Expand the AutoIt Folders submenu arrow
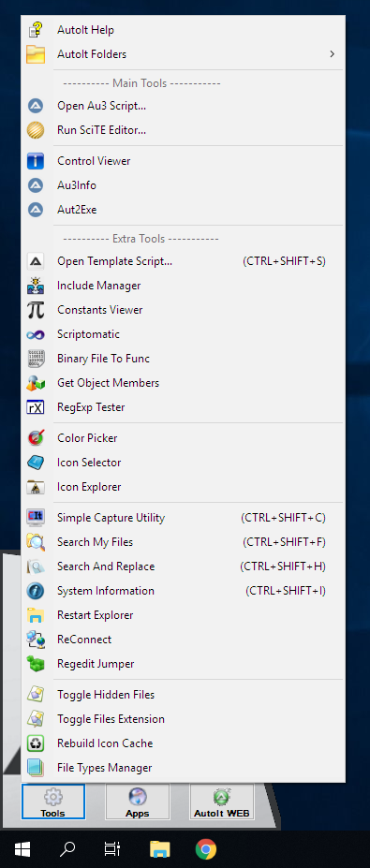The height and width of the screenshot is (868, 370). (x=333, y=54)
